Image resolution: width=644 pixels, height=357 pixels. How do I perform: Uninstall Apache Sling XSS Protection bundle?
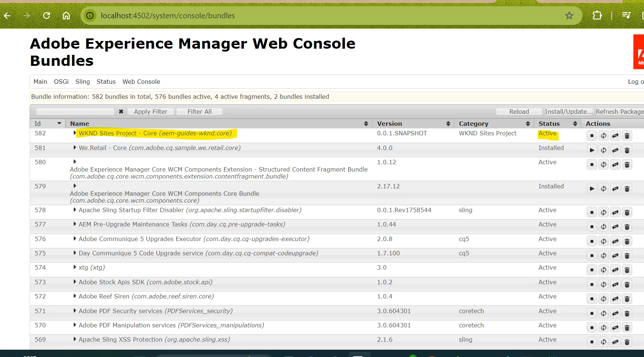(627, 342)
